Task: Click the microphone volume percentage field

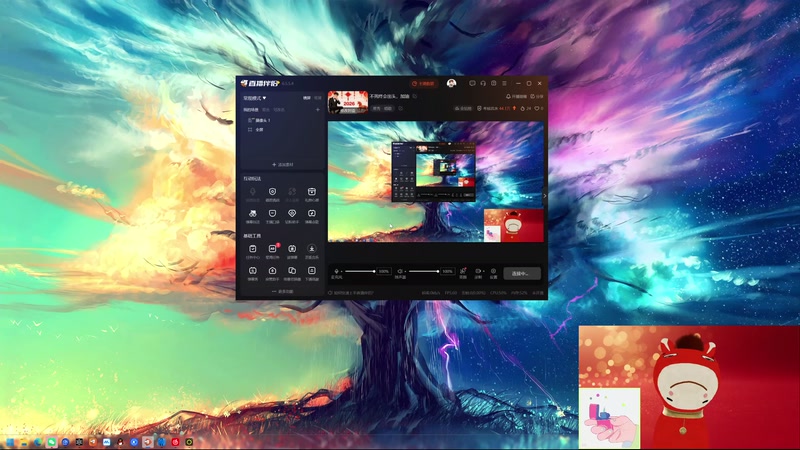Action: (384, 271)
